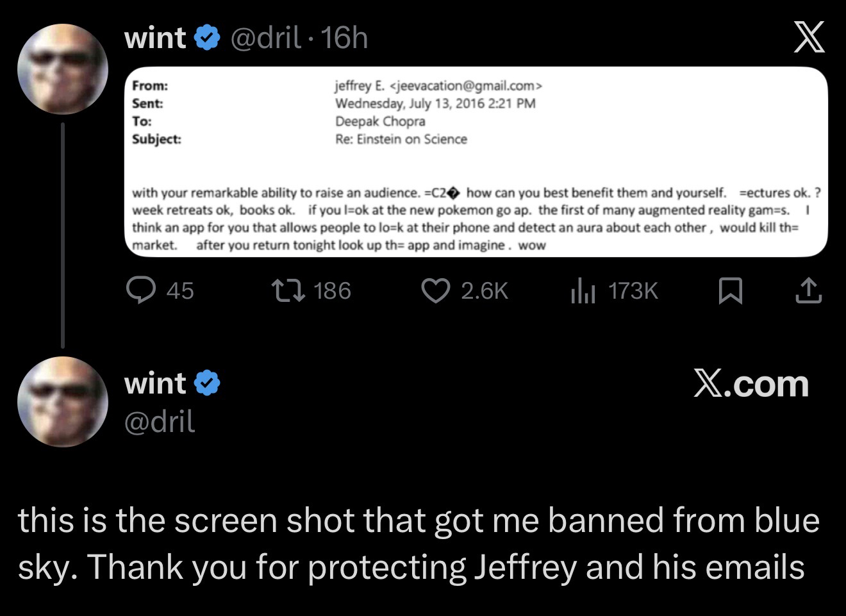The image size is (846, 616).
Task: Open wint's profile picture on top tweet
Action: (x=62, y=69)
